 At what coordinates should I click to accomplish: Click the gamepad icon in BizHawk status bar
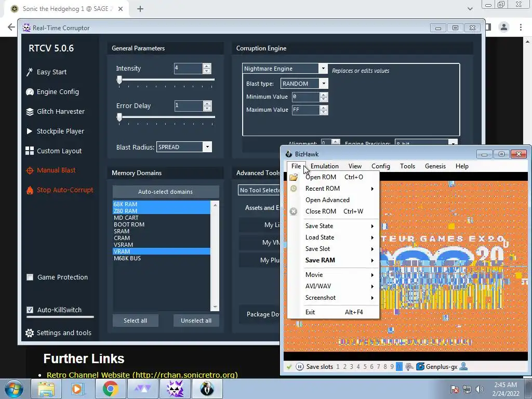point(409,367)
